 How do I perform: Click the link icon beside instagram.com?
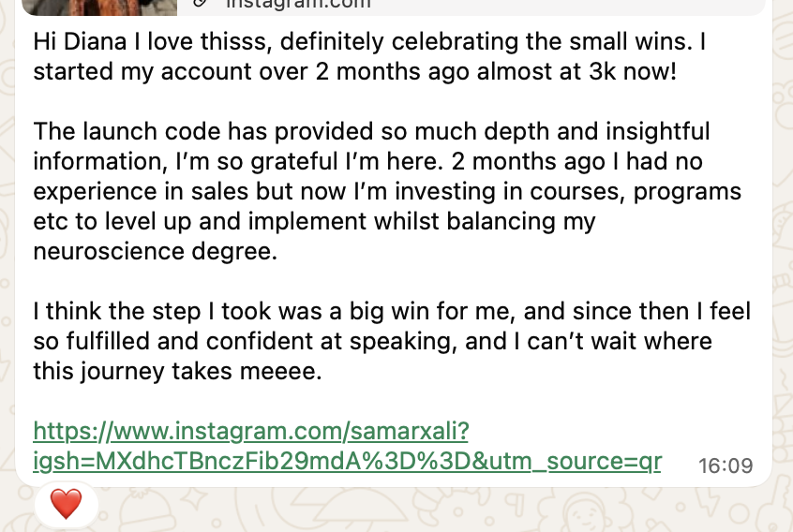[x=198, y=3]
